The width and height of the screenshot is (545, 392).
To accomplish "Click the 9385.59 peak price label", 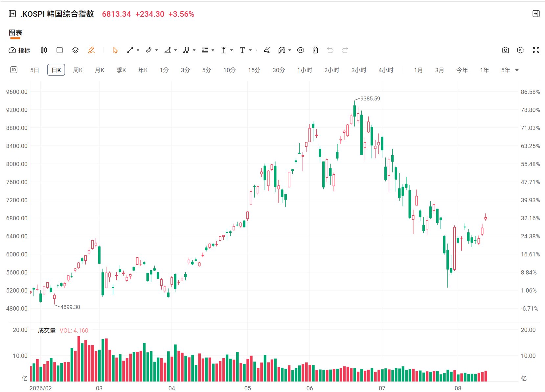I will click(370, 98).
